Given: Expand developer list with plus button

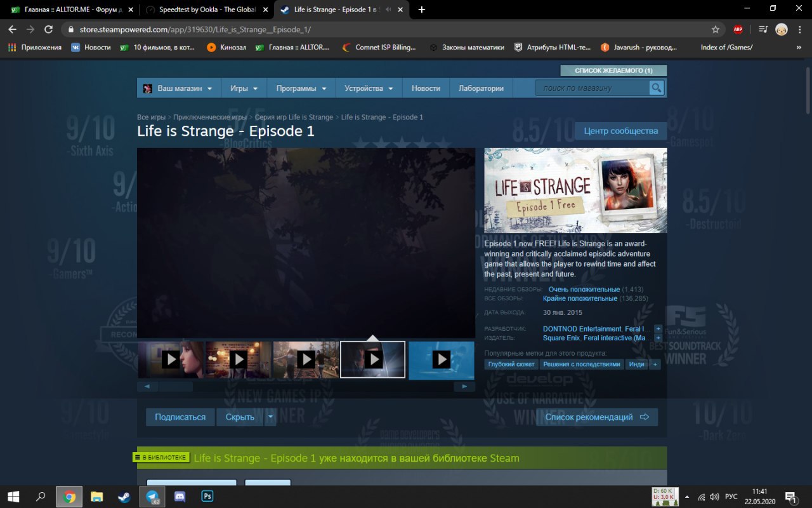Looking at the screenshot, I should (x=658, y=329).
